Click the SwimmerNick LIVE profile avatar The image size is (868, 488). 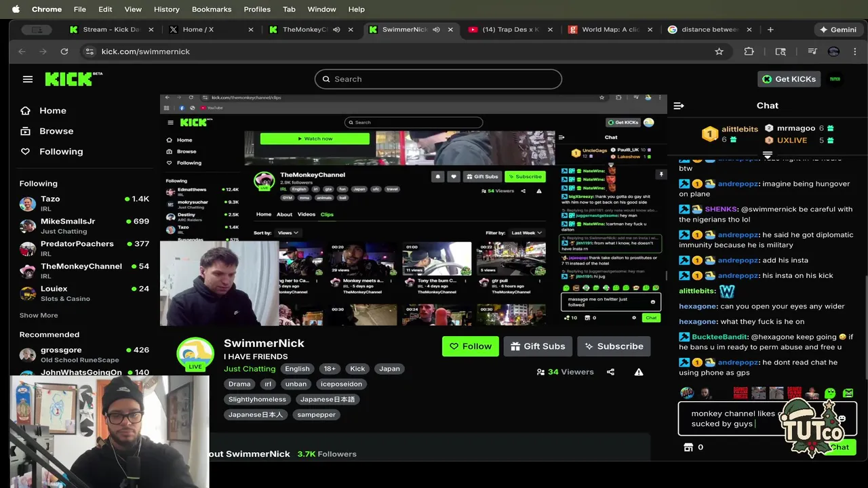pos(195,354)
